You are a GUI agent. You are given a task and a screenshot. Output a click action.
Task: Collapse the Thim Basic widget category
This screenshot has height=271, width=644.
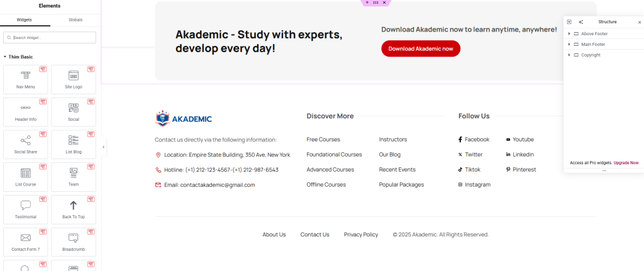coord(5,57)
